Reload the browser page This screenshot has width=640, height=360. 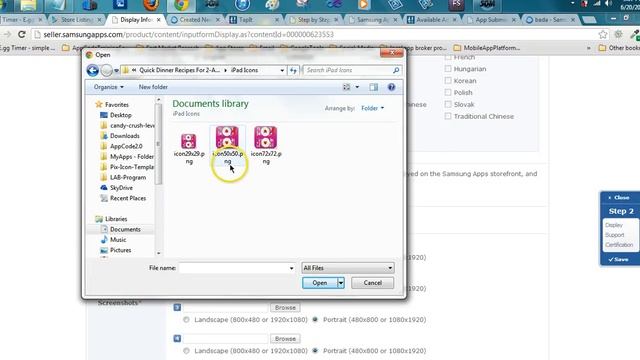tap(22, 35)
